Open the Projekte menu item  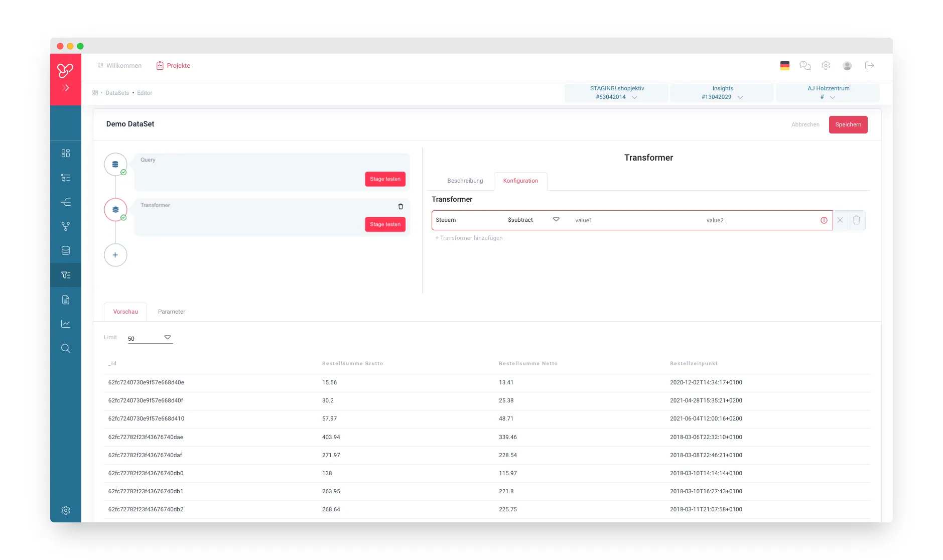pos(173,66)
